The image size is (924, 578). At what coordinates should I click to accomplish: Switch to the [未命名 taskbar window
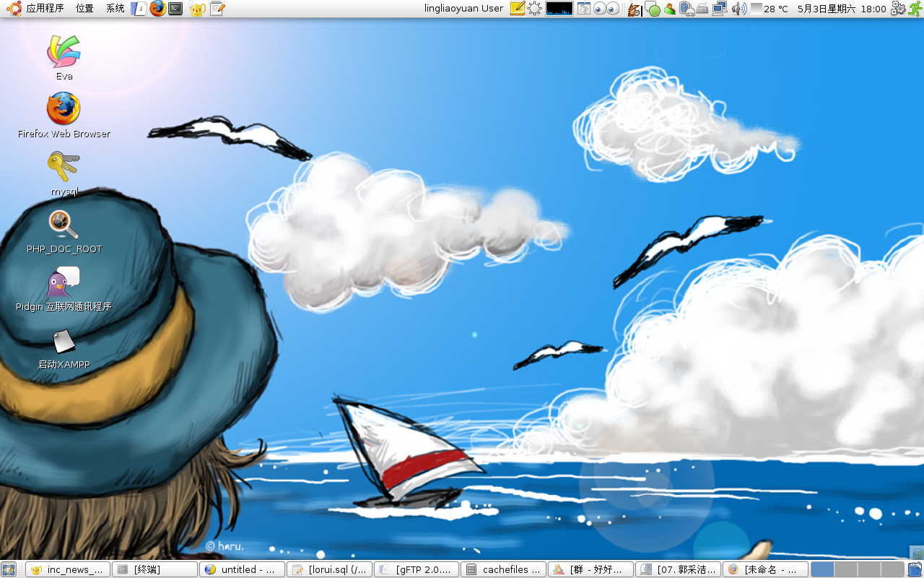coord(765,569)
